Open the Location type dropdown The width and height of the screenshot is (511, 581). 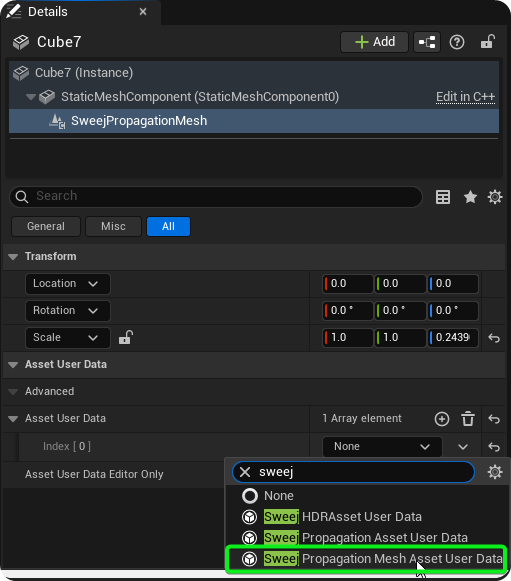[x=68, y=284]
